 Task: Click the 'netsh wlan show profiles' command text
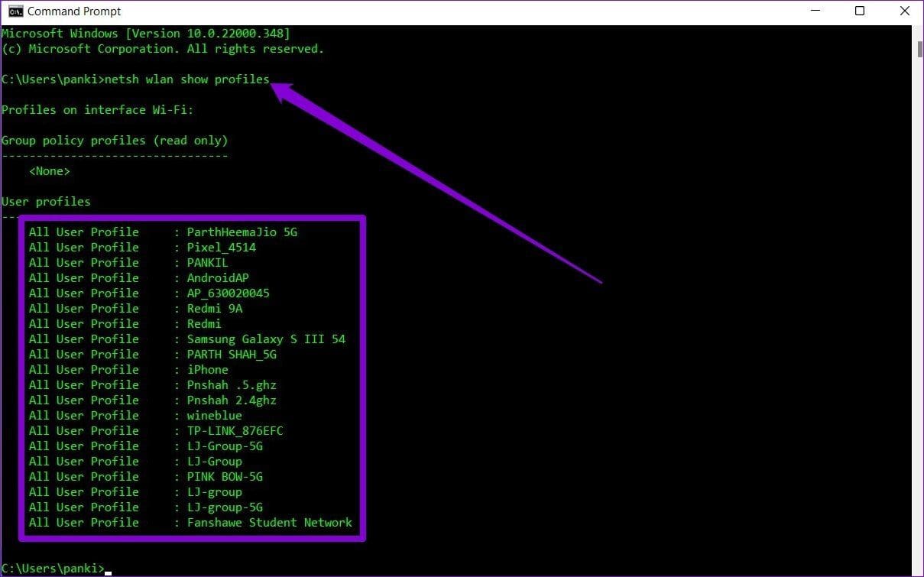point(187,79)
